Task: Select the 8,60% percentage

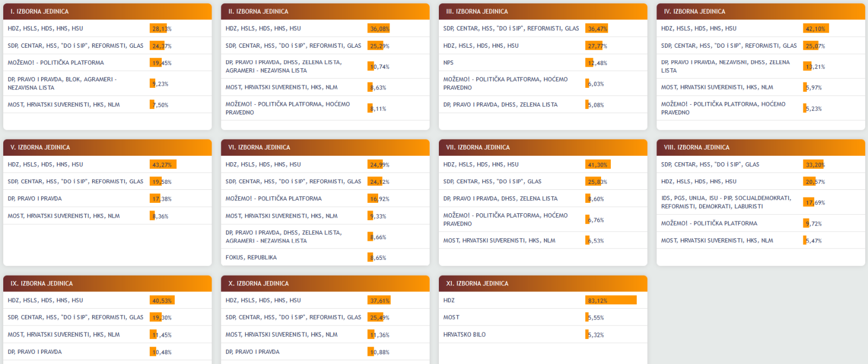Action: [596, 199]
